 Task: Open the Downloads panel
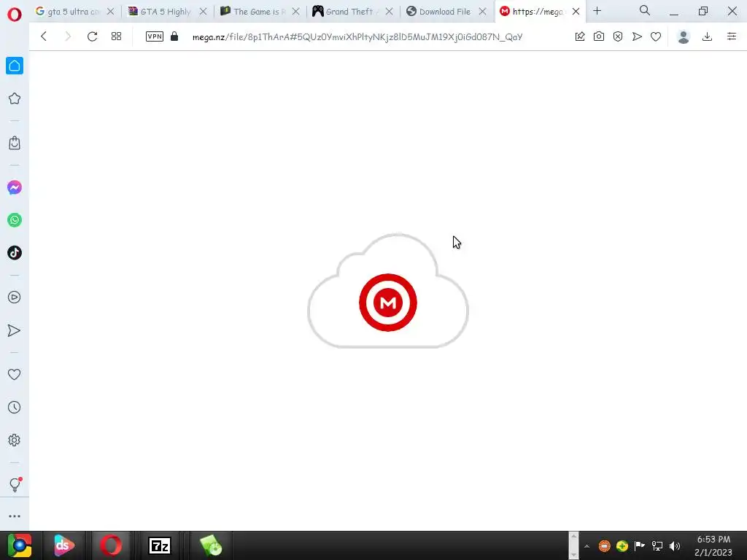708,36
